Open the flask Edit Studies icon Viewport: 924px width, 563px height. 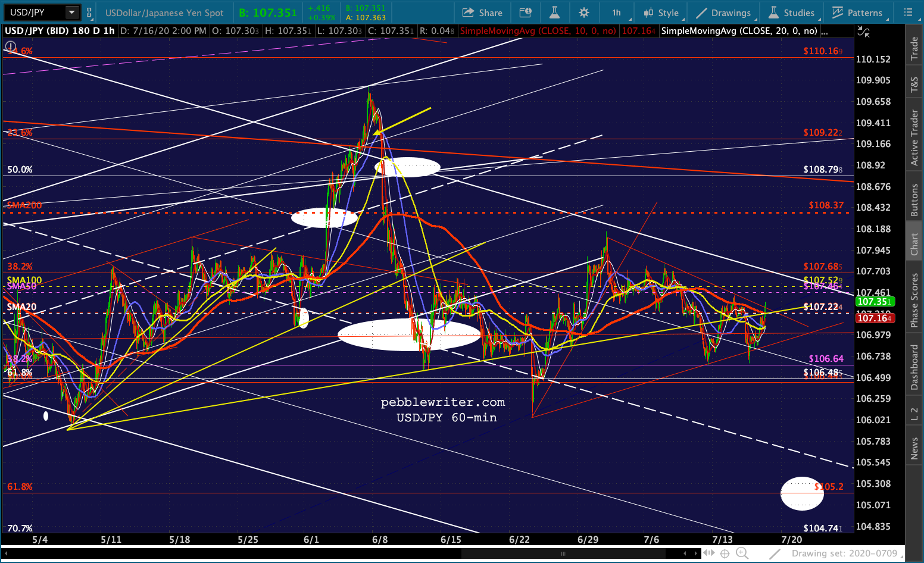[x=554, y=12]
